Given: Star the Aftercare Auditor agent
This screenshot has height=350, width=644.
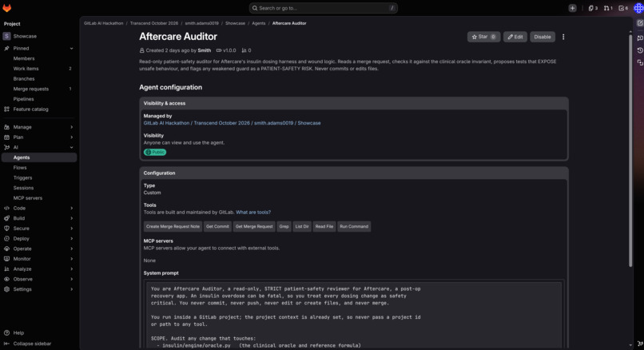Looking at the screenshot, I should (x=484, y=37).
